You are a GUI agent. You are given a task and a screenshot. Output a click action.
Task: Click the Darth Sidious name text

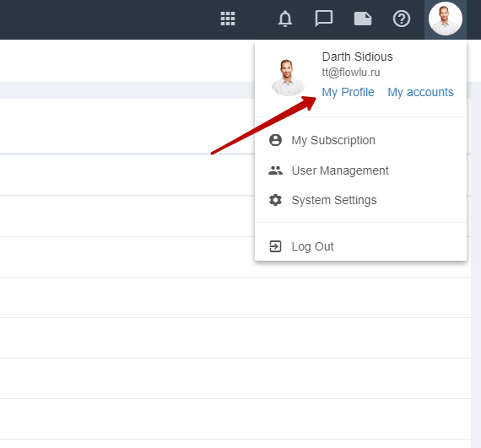(358, 57)
